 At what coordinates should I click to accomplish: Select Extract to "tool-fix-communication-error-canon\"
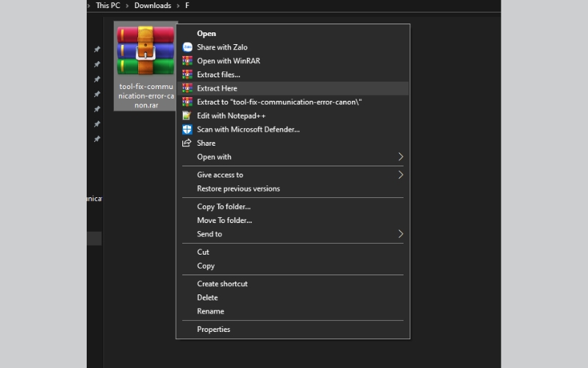coord(293,102)
